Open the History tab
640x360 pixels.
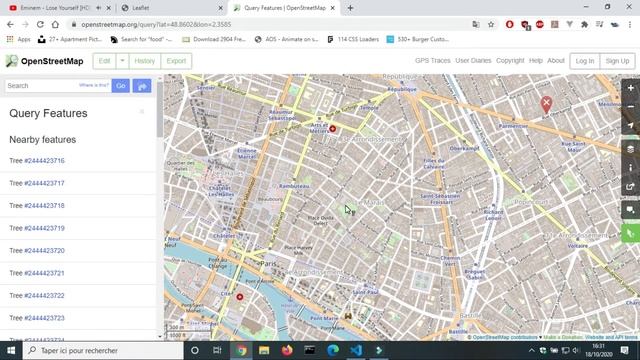[144, 61]
